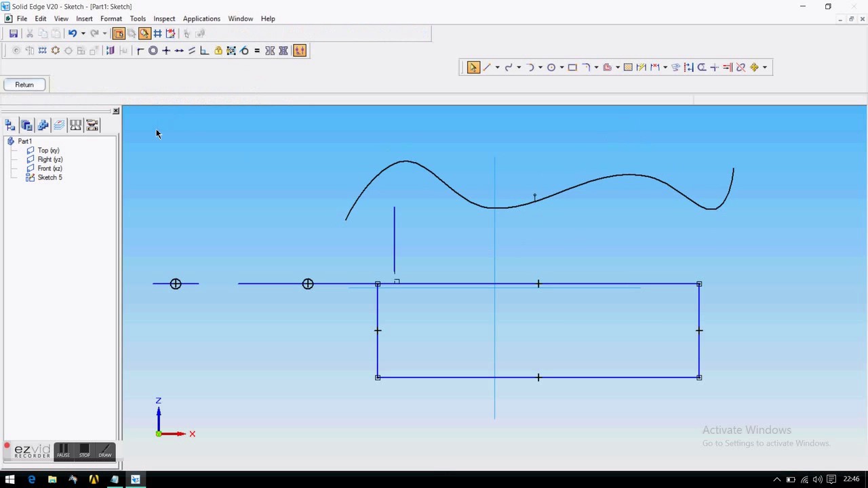Click the Return button
Image resolution: width=868 pixels, height=488 pixels.
(x=24, y=85)
